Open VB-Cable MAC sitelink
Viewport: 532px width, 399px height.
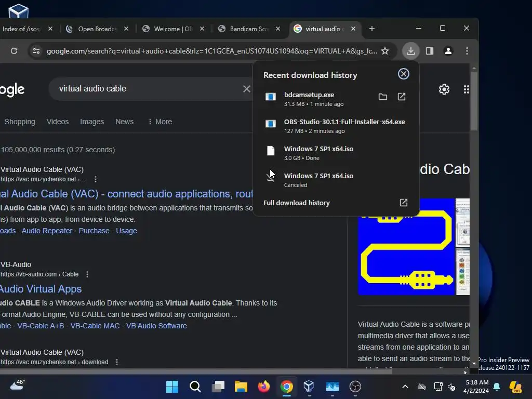[x=95, y=326]
